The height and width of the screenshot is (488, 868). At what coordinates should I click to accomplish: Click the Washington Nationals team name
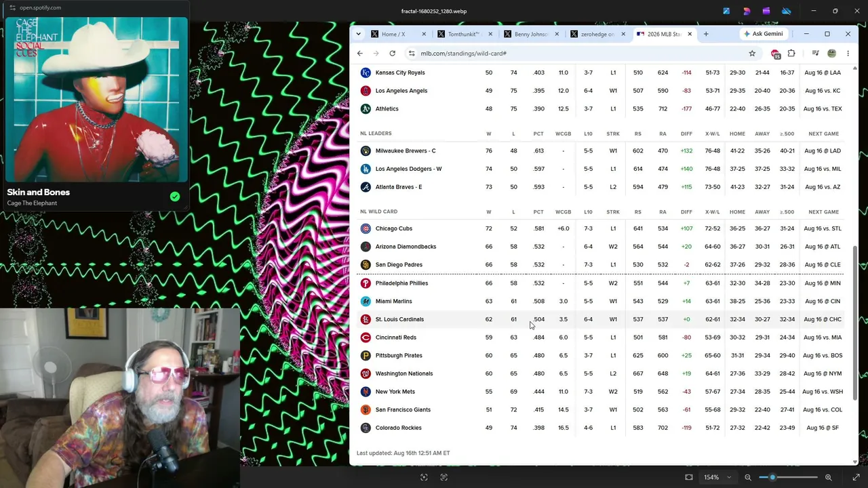[x=404, y=373]
